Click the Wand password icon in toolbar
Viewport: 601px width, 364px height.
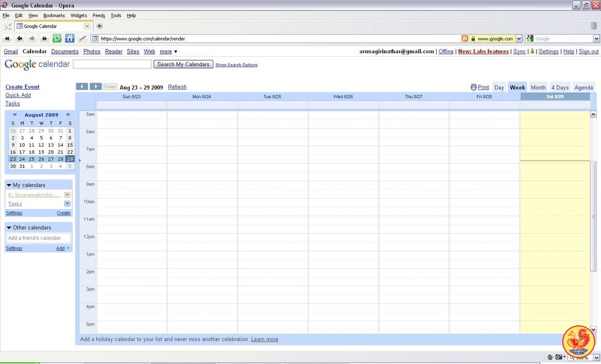(82, 38)
